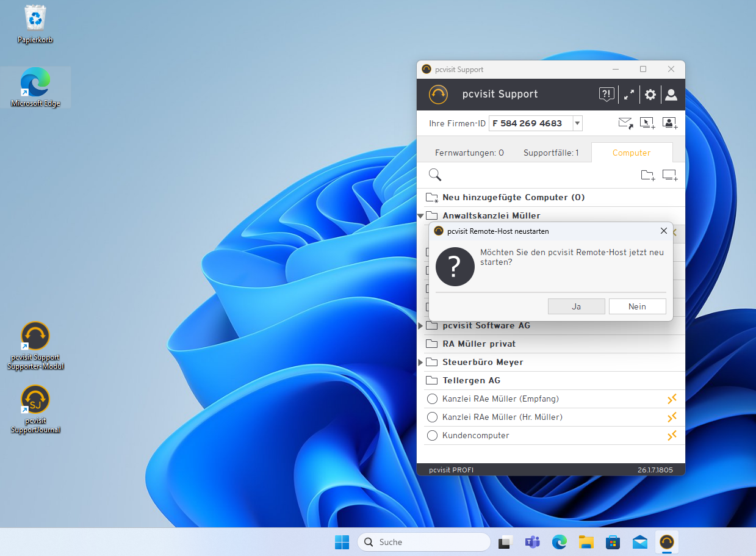Open pcvisit settings via the gear icon
The height and width of the screenshot is (556, 756).
(x=650, y=95)
